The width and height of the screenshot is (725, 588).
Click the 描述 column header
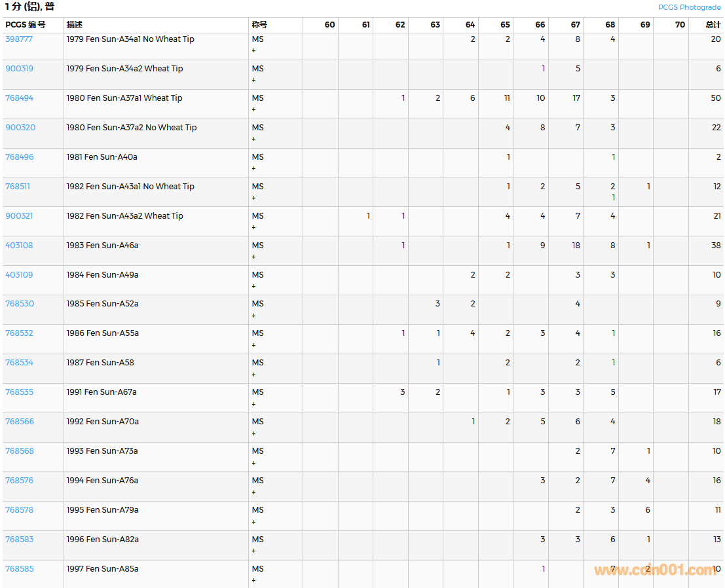coord(74,25)
